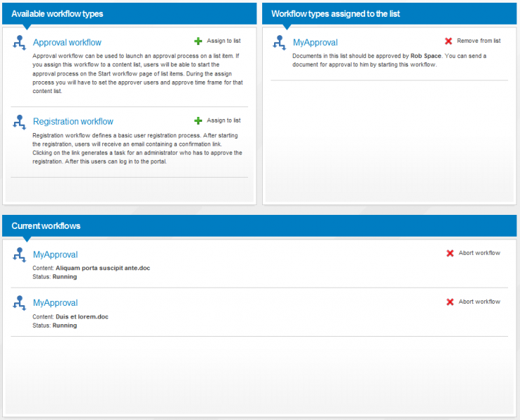The height and width of the screenshot is (420, 520).
Task: Click the MyApproval icon in assigned list panel
Action: point(279,43)
